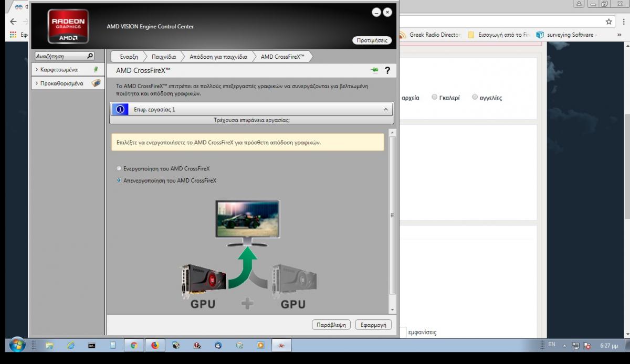Click the monitor illustration in CrossFireX panel
The height and width of the screenshot is (364, 630).
tap(248, 222)
